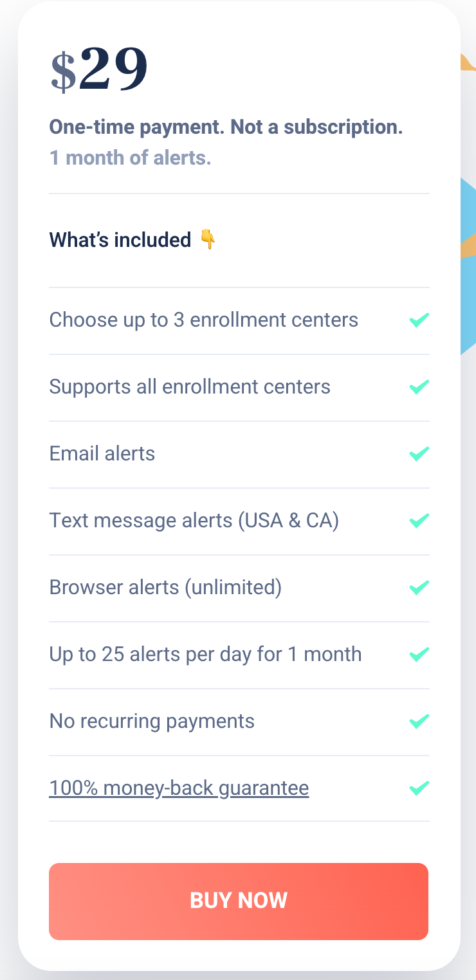
Task: Select the Choose up to 3 enrollment centers text
Action: coord(203,320)
